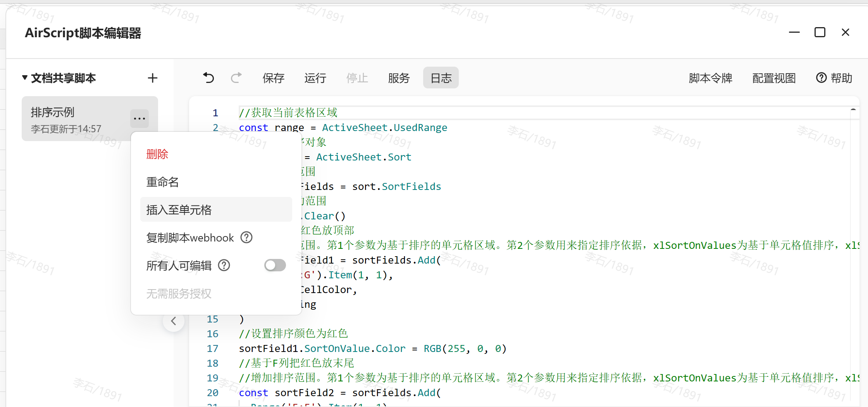Image resolution: width=868 pixels, height=407 pixels.
Task: Select the 排序示例 script item
Action: tap(90, 119)
